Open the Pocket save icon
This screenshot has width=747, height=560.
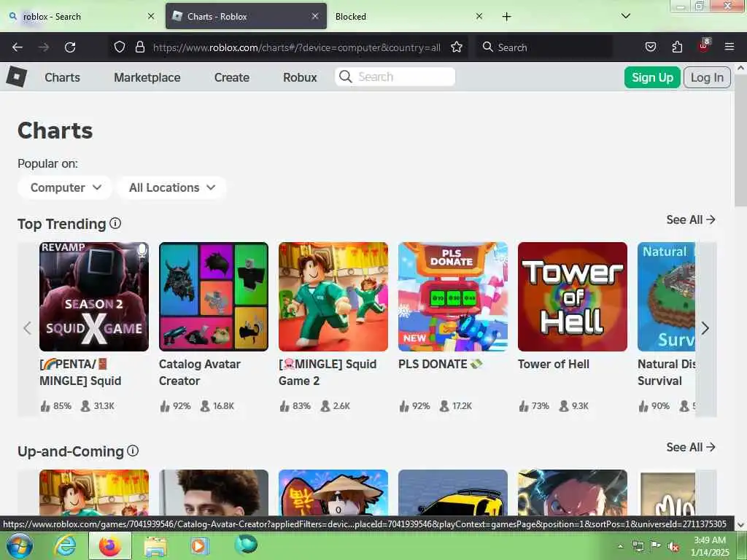[650, 47]
